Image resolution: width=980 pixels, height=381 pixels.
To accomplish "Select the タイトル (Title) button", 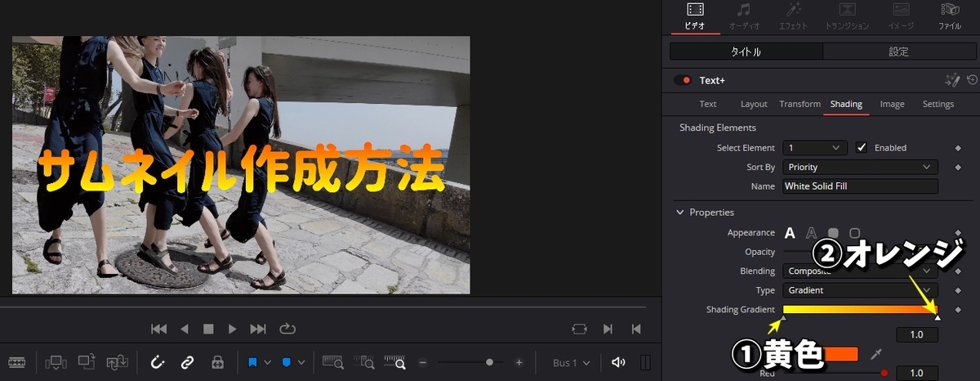I will 746,52.
